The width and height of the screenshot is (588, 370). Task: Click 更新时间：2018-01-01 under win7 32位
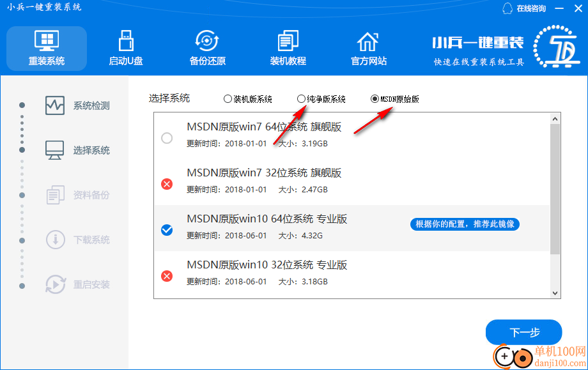click(x=226, y=190)
